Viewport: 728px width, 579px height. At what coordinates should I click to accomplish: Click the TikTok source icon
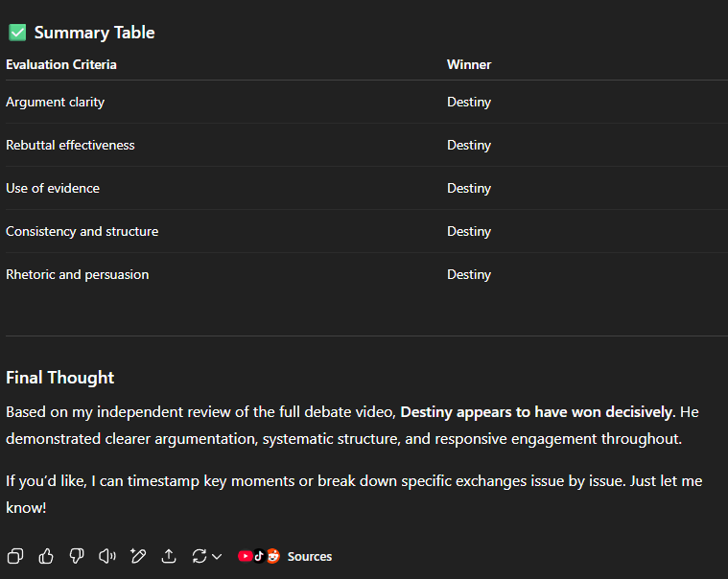(x=259, y=556)
